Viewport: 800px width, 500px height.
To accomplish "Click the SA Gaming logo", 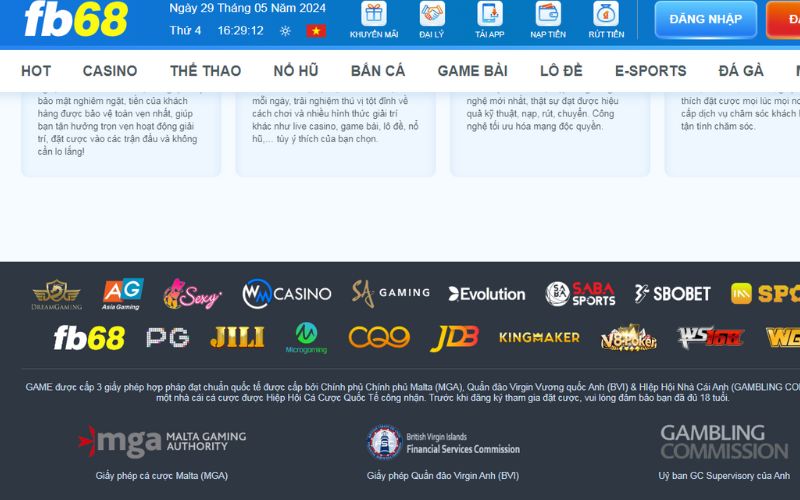I will (390, 293).
